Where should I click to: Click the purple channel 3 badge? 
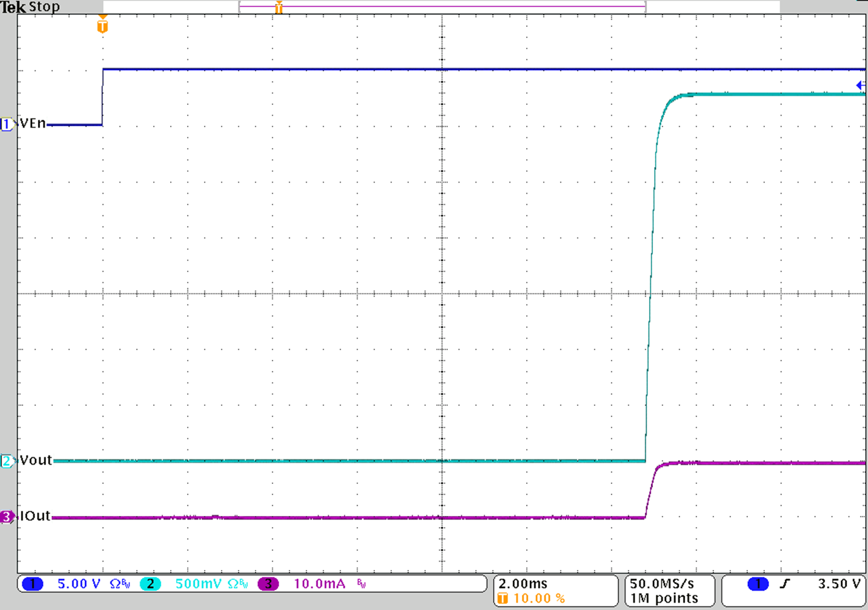[268, 584]
